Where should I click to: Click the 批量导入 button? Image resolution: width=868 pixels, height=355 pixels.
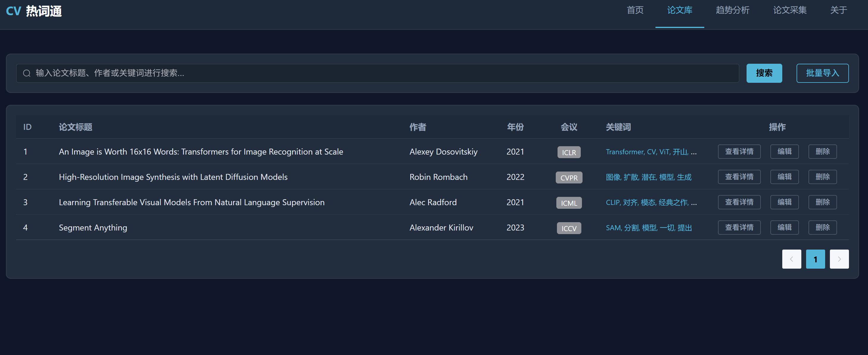822,73
